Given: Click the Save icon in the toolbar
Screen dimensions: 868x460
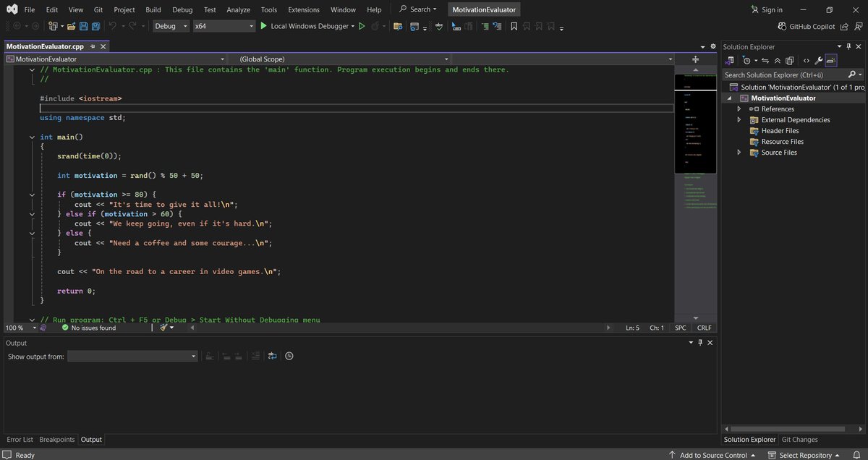Looking at the screenshot, I should pos(83,26).
